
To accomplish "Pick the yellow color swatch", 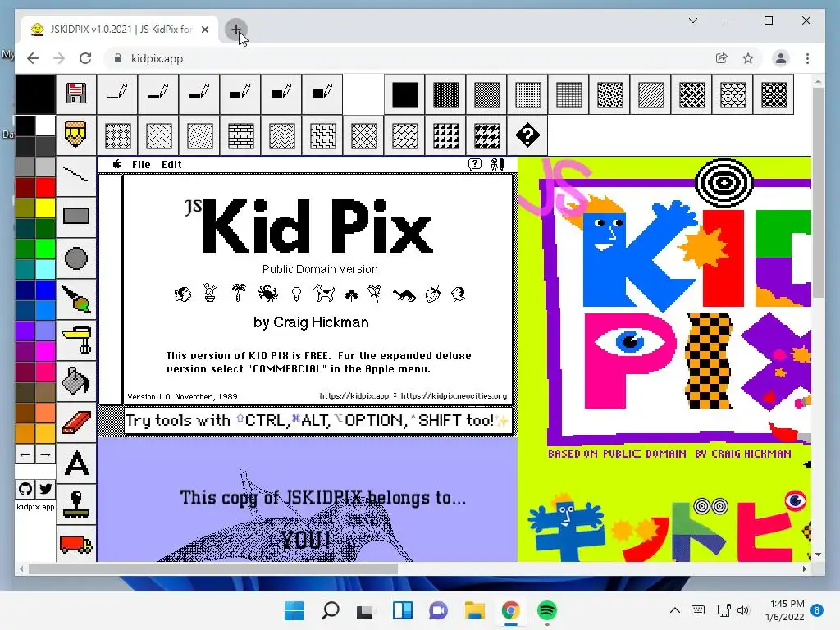I will point(46,208).
